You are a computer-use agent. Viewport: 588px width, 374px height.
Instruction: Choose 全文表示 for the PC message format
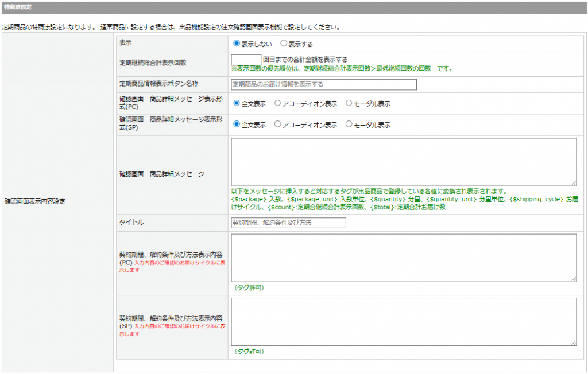(237, 103)
